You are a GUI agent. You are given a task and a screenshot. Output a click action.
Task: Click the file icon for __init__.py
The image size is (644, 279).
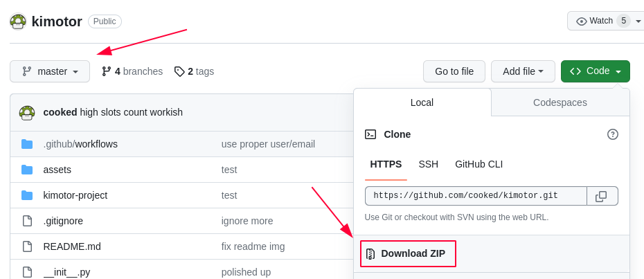[x=27, y=272]
